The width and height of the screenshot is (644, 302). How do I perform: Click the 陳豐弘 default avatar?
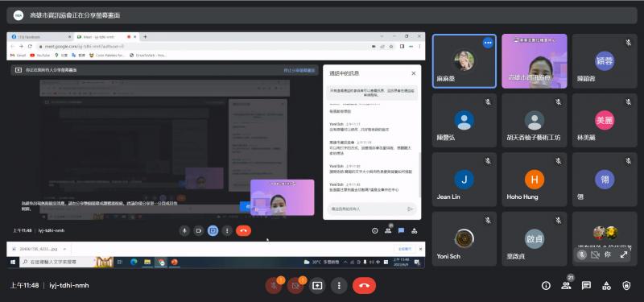(464, 120)
